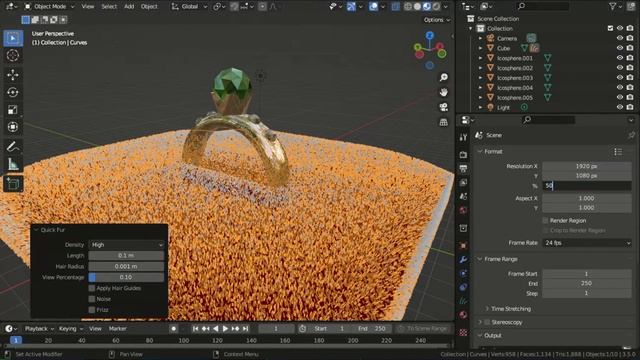Click the viewport zoom magnifier icon
The image size is (640, 360).
443,78
